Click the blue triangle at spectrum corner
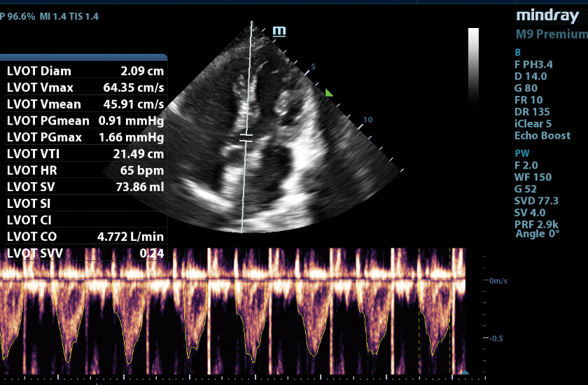The width and height of the screenshot is (588, 385). [464, 372]
